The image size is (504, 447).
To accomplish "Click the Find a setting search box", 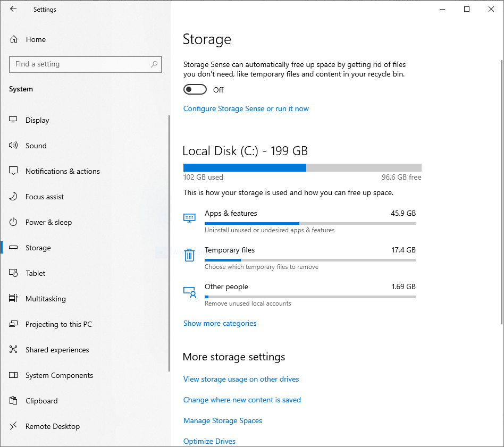I will click(x=80, y=64).
